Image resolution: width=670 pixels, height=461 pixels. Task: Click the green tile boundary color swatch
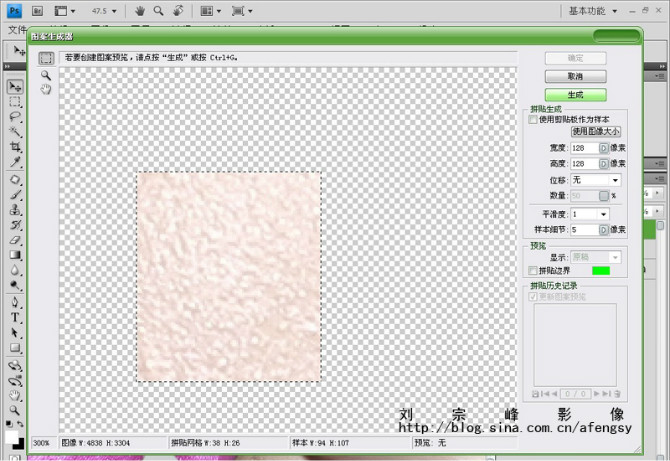601,270
